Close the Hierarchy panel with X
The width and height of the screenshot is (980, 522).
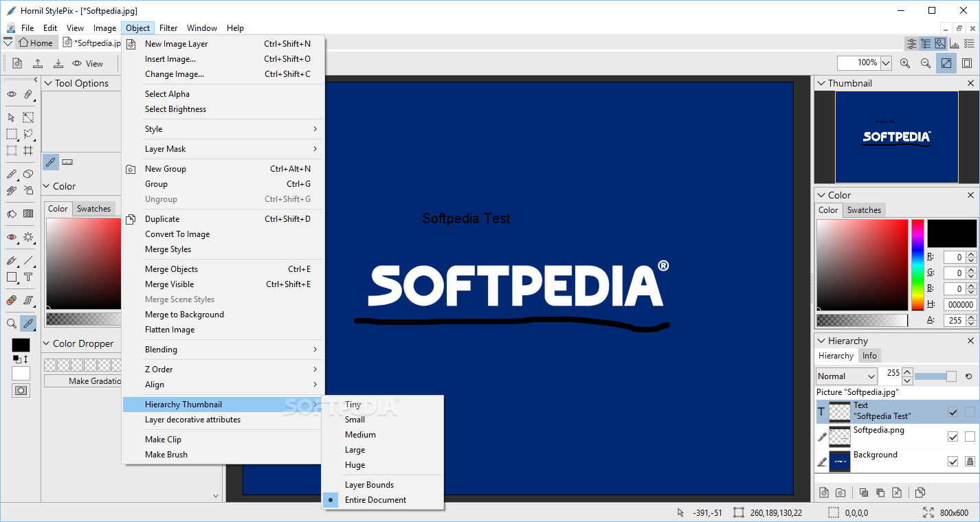[970, 341]
